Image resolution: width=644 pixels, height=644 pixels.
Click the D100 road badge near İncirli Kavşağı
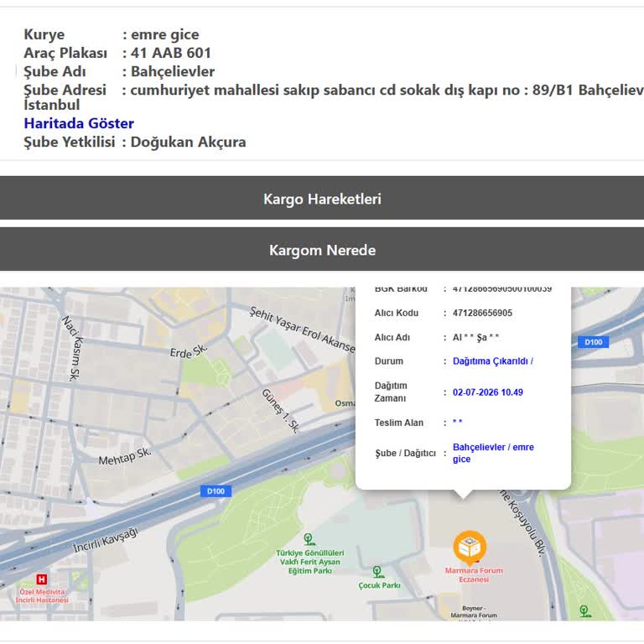pyautogui.click(x=216, y=491)
